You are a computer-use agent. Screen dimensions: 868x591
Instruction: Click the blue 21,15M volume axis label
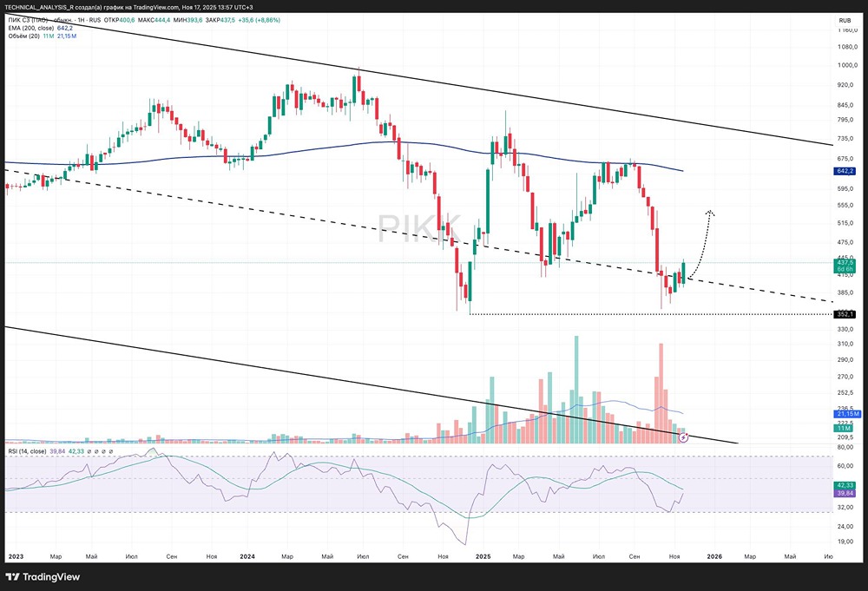click(x=847, y=414)
